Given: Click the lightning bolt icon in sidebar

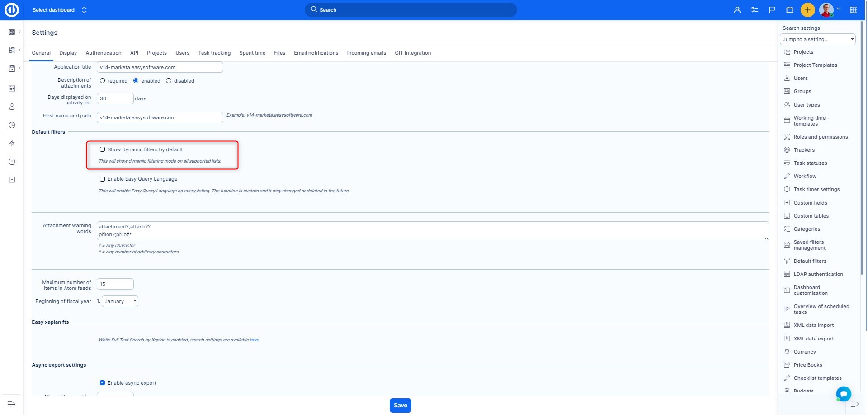Looking at the screenshot, I should pos(12,143).
